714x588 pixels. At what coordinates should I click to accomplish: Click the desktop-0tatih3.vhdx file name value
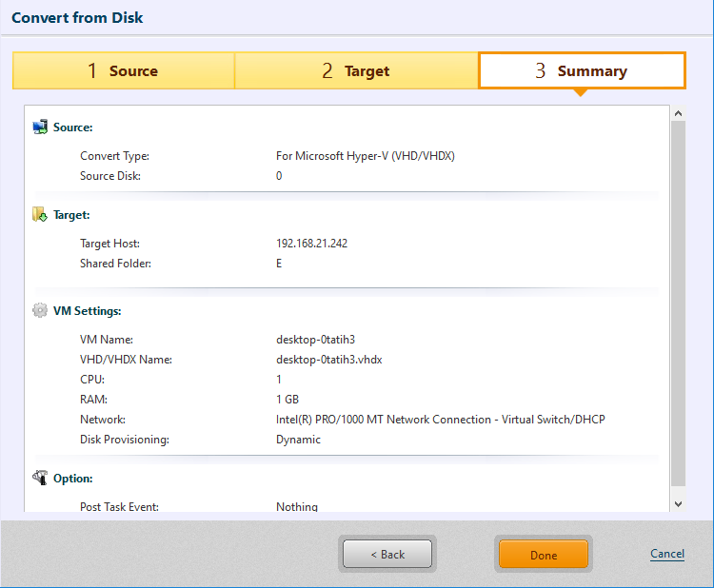pyautogui.click(x=328, y=360)
